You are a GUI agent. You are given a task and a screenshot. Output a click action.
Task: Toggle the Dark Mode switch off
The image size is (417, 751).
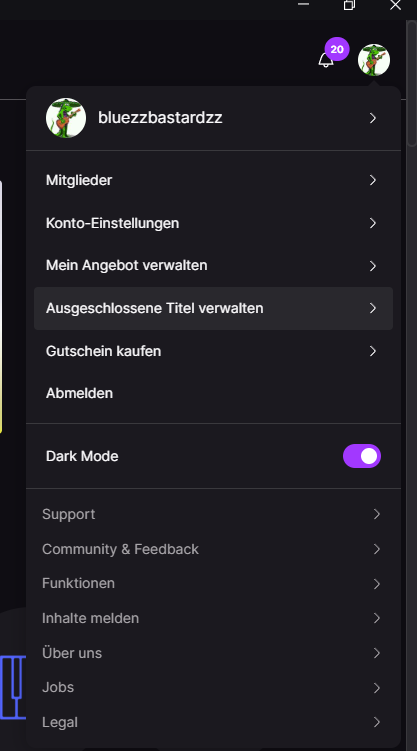(362, 456)
